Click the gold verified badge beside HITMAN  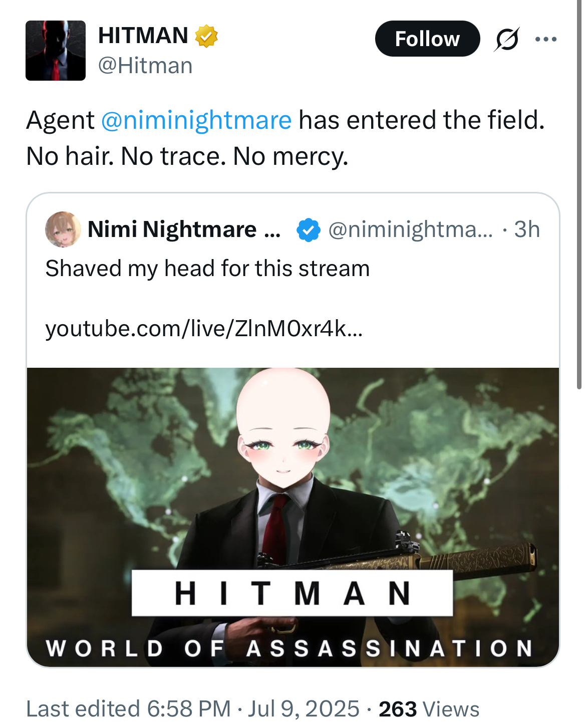pos(206,36)
